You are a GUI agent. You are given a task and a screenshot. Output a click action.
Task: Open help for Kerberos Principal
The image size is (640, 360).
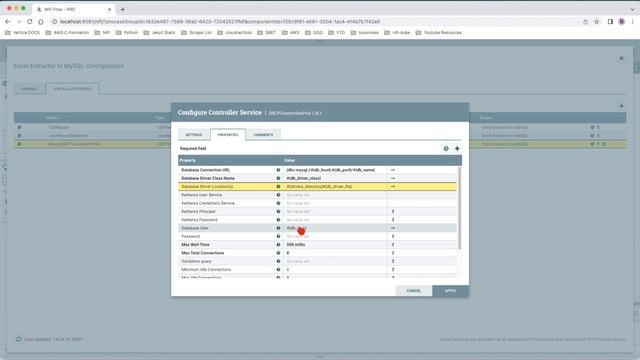point(278,211)
